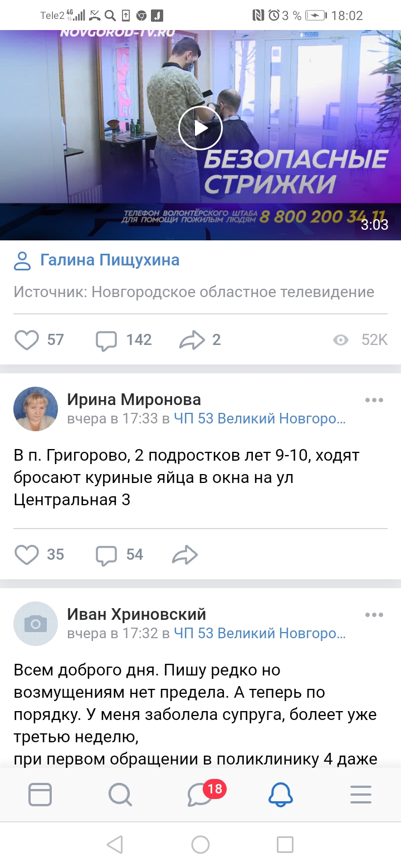The image size is (401, 868).
Task: Open the three-dot menu on Иван Хриновский's post
Action: (374, 615)
